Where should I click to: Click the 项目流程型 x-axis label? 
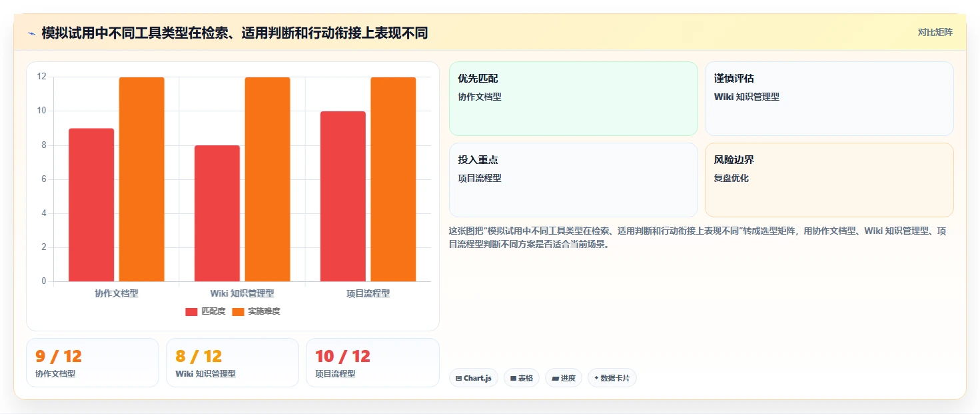[368, 293]
